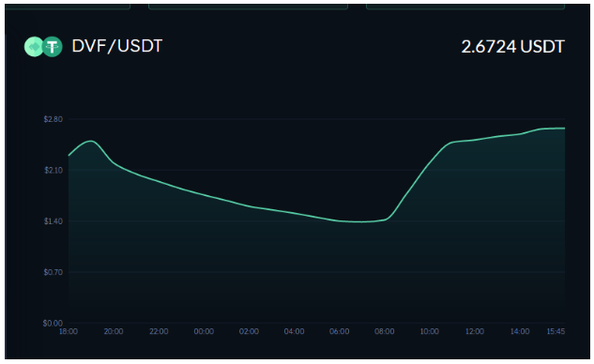Image resolution: width=594 pixels, height=364 pixels.
Task: Click the $2.80 y-axis label
Action: tap(53, 119)
